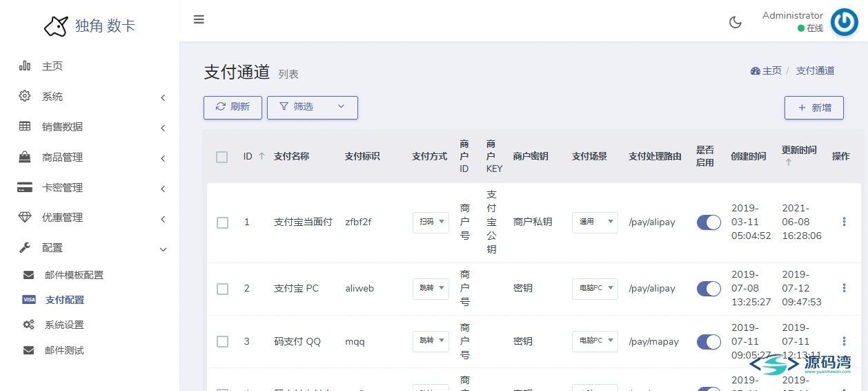Viewport: 868px width, 391px height.
Task: Click 支付通道 breadcrumb link
Action: [x=815, y=70]
